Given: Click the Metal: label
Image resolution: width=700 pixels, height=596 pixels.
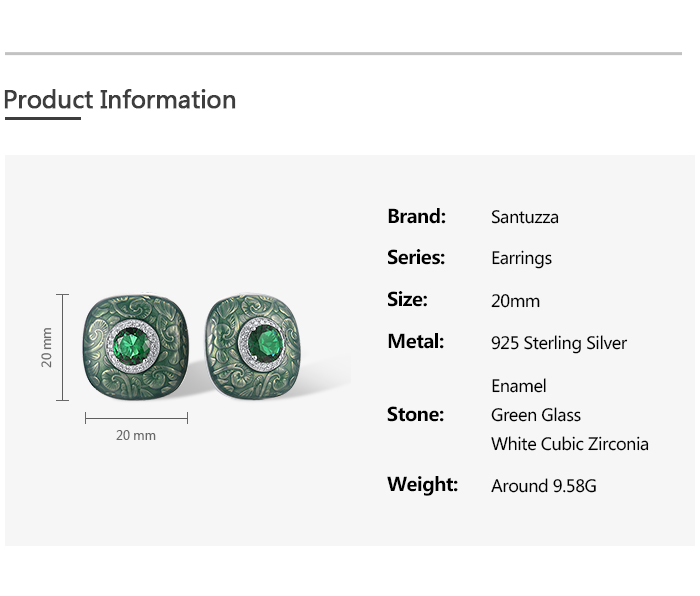Looking at the screenshot, I should point(415,341).
